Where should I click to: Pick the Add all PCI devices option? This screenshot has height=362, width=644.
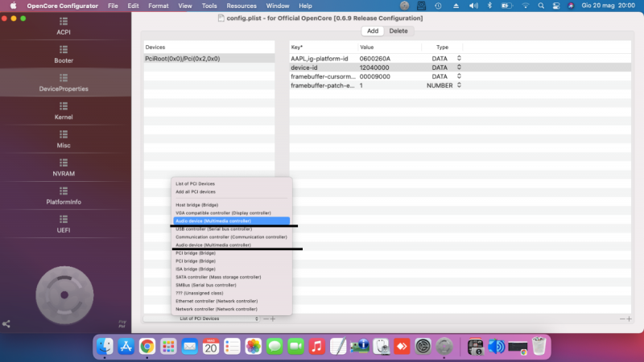[196, 191]
